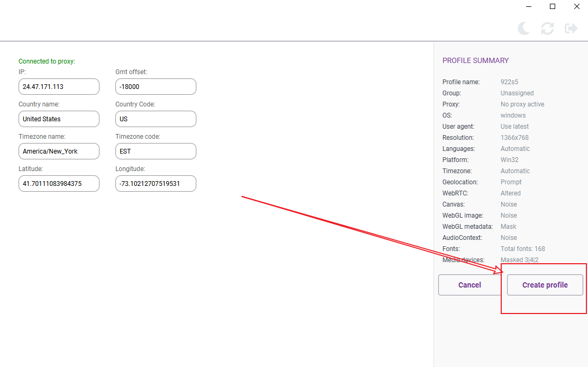This screenshot has width=588, height=367.
Task: Click the PROFILE SUMMARY heading
Action: 475,60
